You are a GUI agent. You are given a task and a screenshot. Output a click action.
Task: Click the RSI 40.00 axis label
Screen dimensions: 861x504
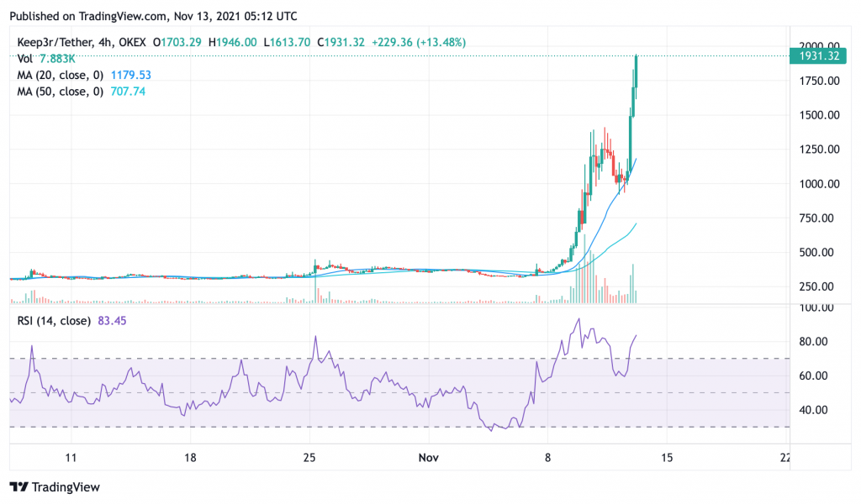813,410
